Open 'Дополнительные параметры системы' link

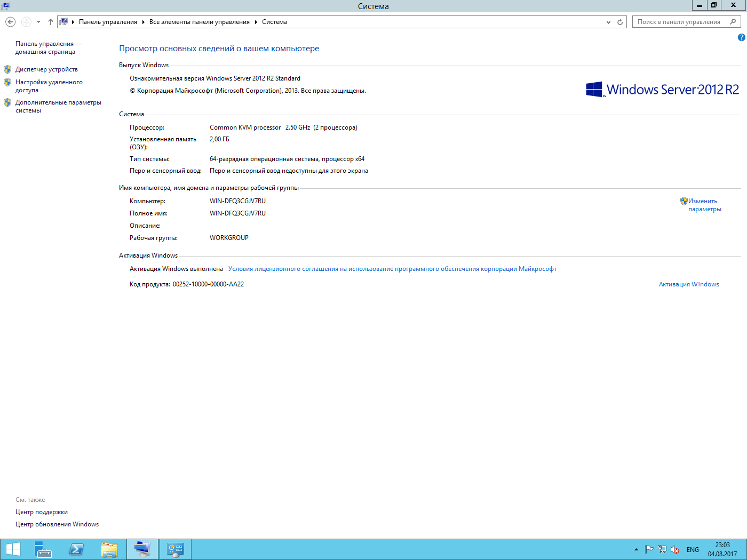click(58, 106)
